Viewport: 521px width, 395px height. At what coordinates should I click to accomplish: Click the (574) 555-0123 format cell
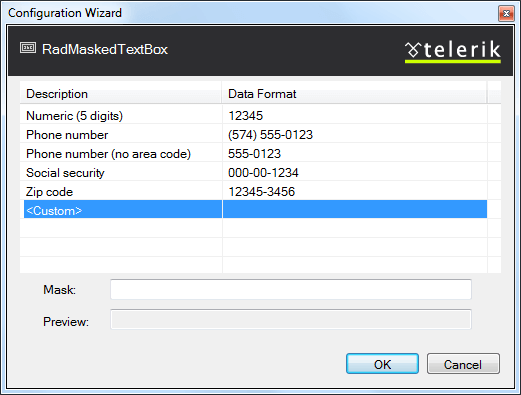[270, 135]
